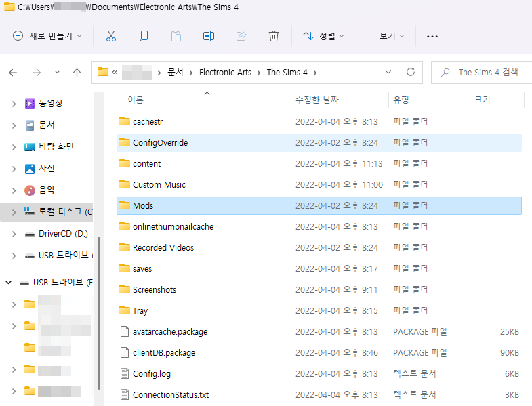The width and height of the screenshot is (532, 406).
Task: Expand the 로컬 디스크 tree node
Action: point(14,212)
